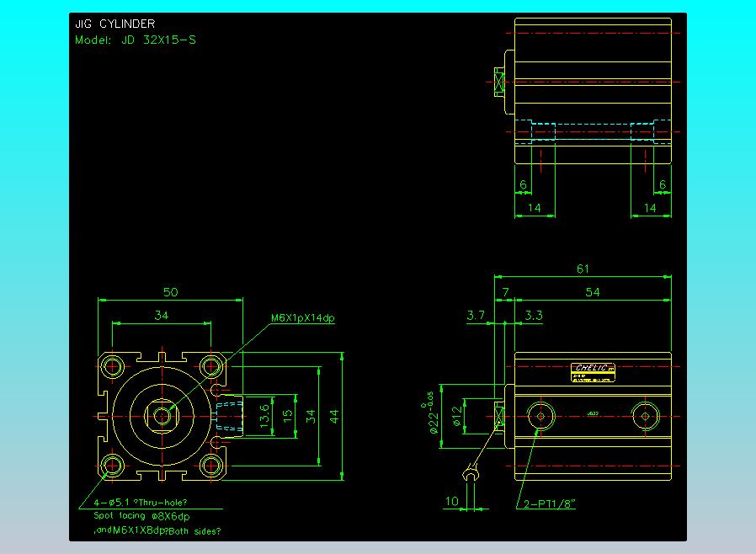Image resolution: width=756 pixels, height=554 pixels.
Task: Select the "M6X1pX14dp" thread callout
Action: point(303,317)
